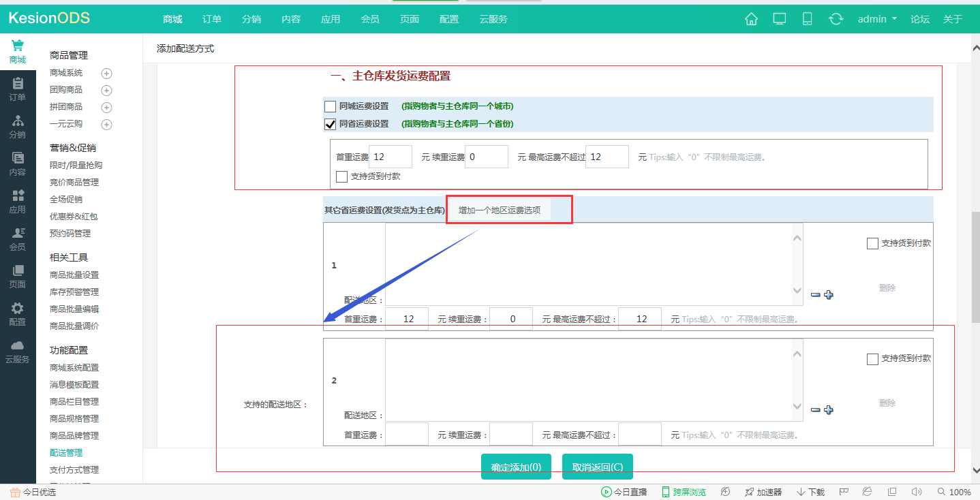The height and width of the screenshot is (500, 980).
Task: Focus 最高运费不超过 field in region row 2
Action: point(640,434)
